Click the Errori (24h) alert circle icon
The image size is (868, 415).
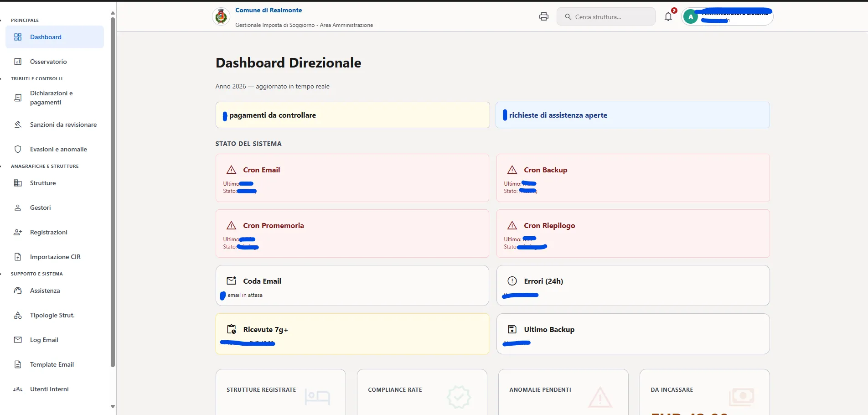pyautogui.click(x=512, y=281)
